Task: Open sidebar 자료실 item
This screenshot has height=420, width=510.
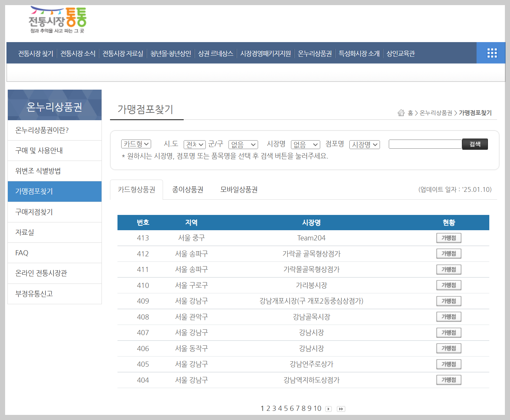Action: [55, 233]
